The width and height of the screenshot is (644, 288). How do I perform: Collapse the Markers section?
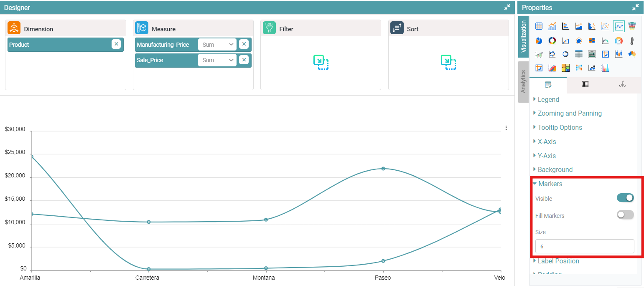pyautogui.click(x=550, y=184)
